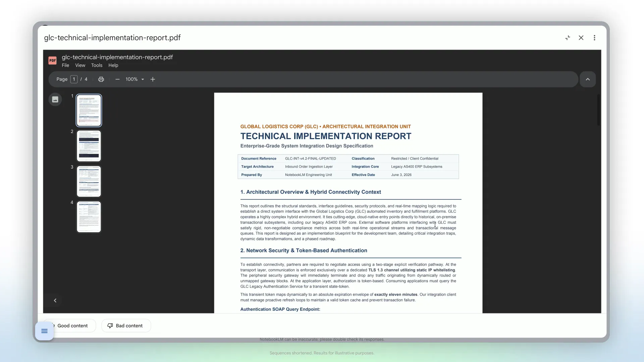Open the Help menu
This screenshot has height=362, width=644.
point(113,65)
